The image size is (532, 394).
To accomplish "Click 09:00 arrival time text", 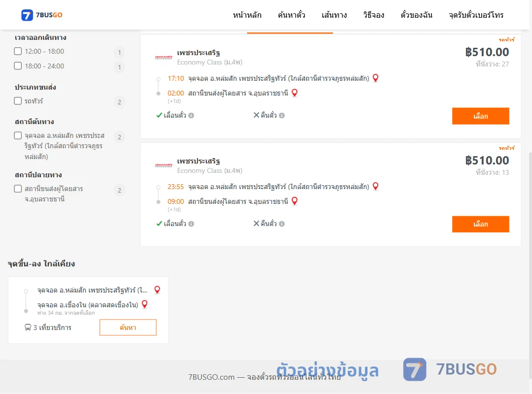I will click(175, 201).
